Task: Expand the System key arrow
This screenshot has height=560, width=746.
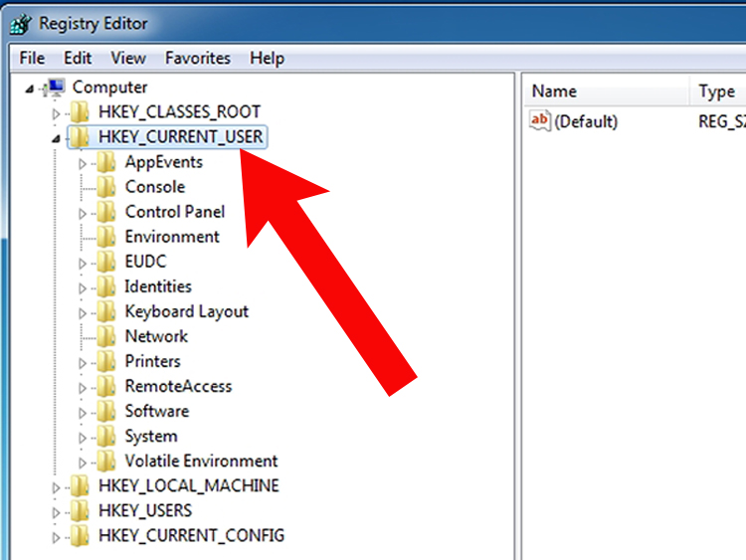Action: (83, 438)
